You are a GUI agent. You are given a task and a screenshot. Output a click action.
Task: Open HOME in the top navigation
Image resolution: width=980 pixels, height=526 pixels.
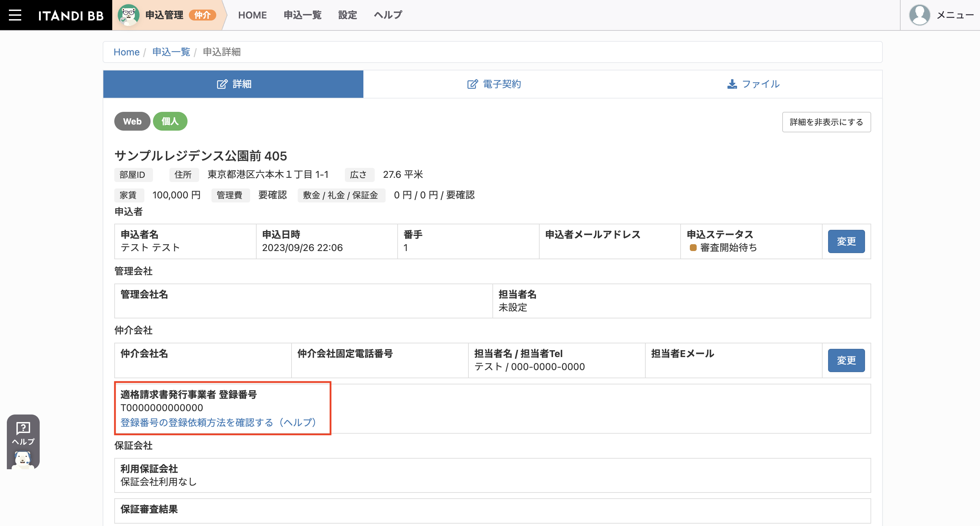pyautogui.click(x=252, y=15)
